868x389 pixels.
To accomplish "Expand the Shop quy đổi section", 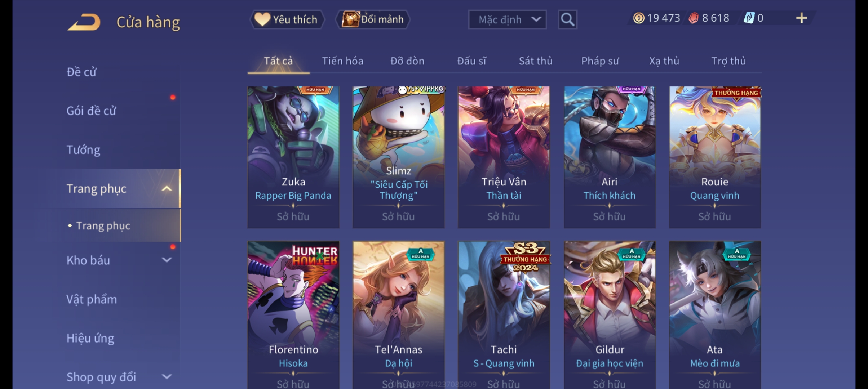I will point(167,377).
